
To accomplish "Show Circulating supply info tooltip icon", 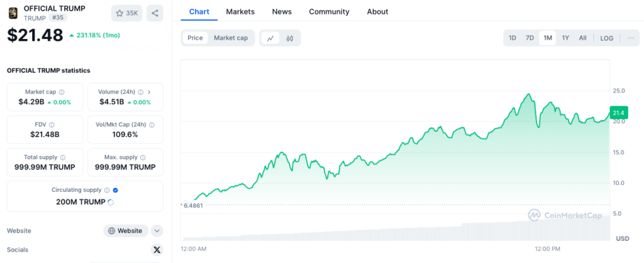I will point(107,190).
